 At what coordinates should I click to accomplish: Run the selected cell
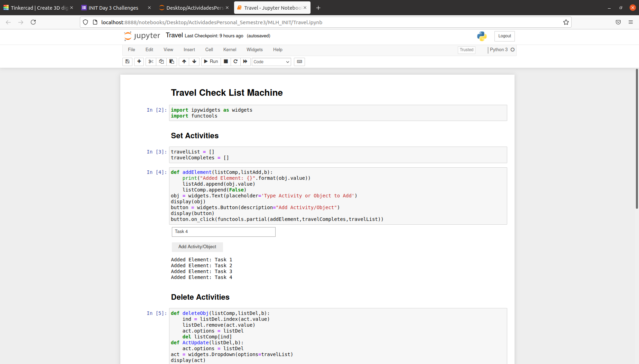point(211,62)
